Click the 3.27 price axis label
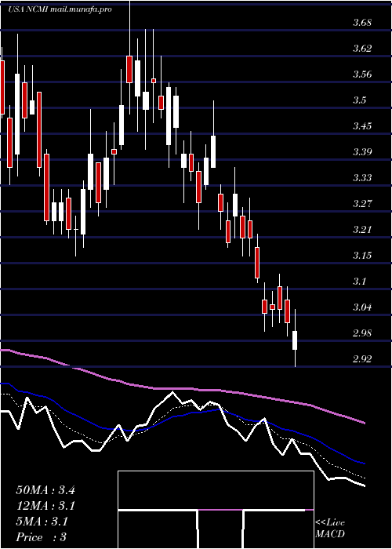The height and width of the screenshot is (549, 392). (361, 203)
